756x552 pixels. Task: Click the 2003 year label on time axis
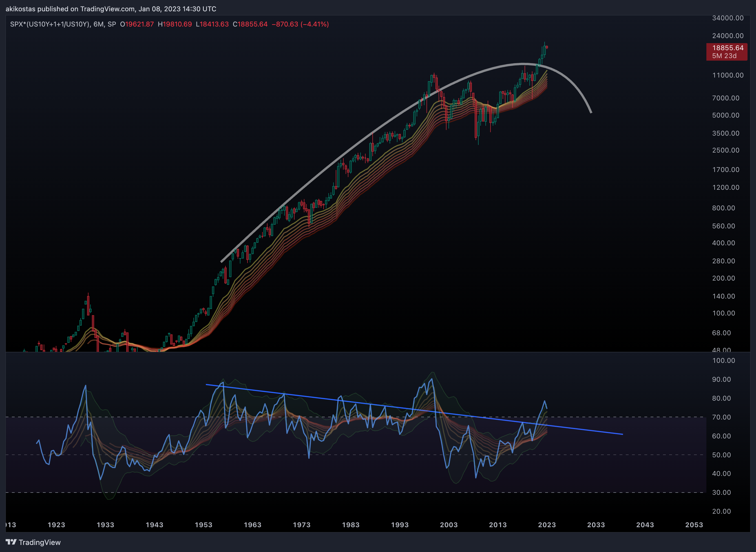pyautogui.click(x=449, y=525)
